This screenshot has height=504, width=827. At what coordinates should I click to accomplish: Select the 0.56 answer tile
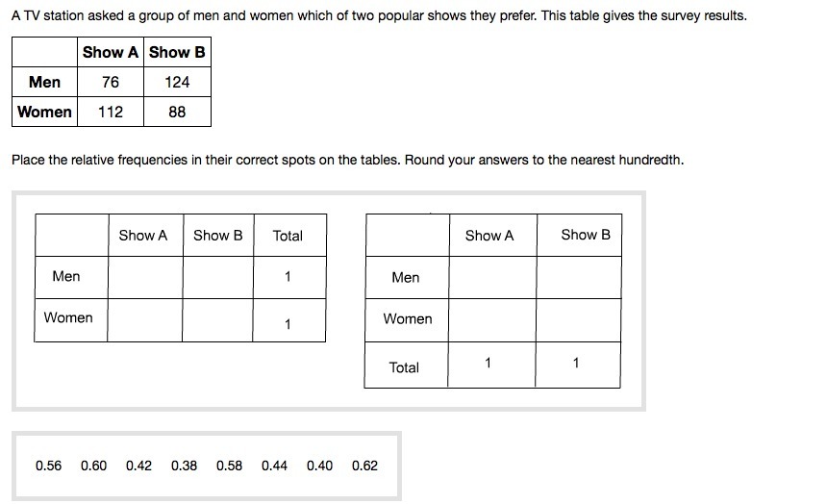(x=48, y=466)
